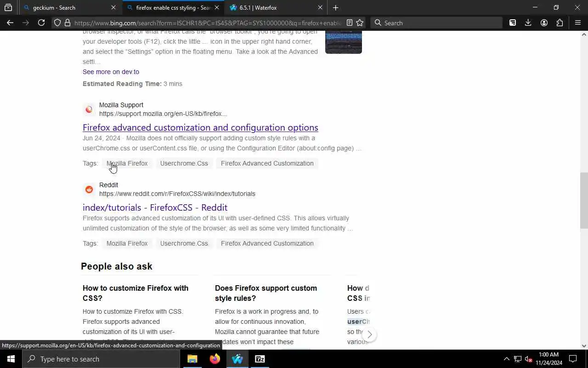
Task: Open the sidebar/library toolbar icon
Action: (513, 23)
